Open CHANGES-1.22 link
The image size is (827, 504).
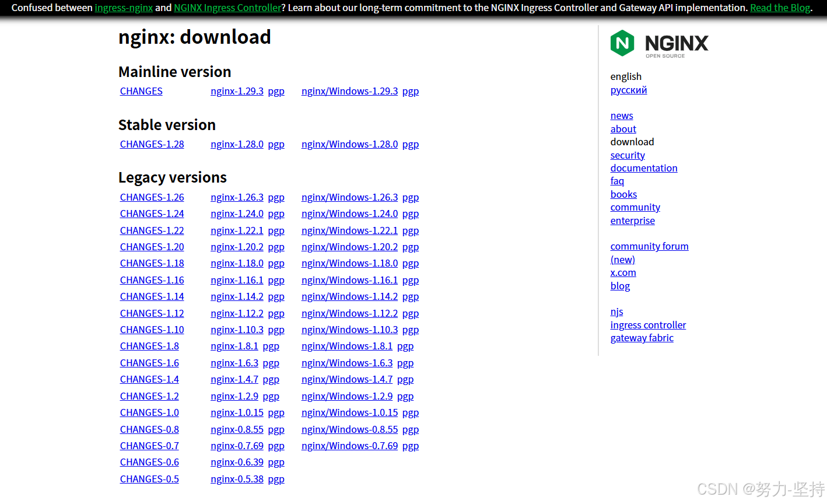point(152,230)
